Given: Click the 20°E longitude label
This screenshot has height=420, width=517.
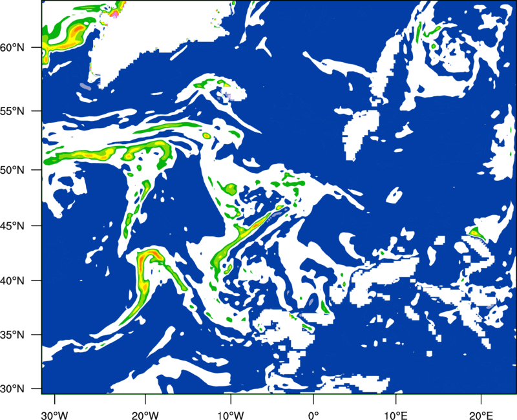Looking at the screenshot, I should (x=481, y=415).
